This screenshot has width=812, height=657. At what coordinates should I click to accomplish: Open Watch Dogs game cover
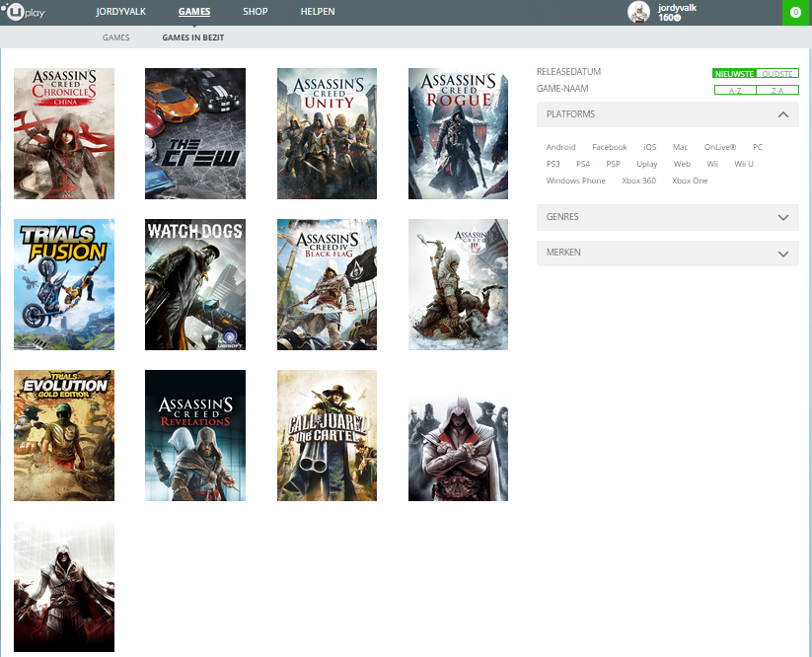point(195,284)
